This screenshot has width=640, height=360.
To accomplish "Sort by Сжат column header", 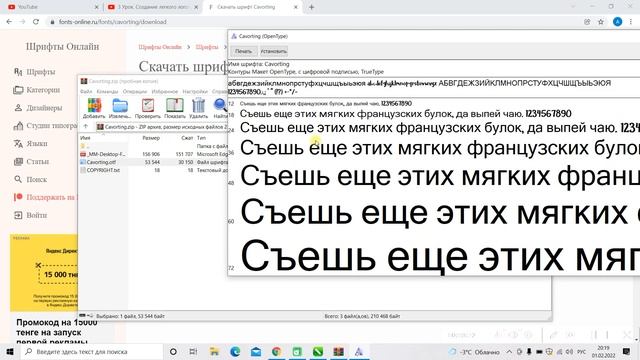I will tap(187, 138).
